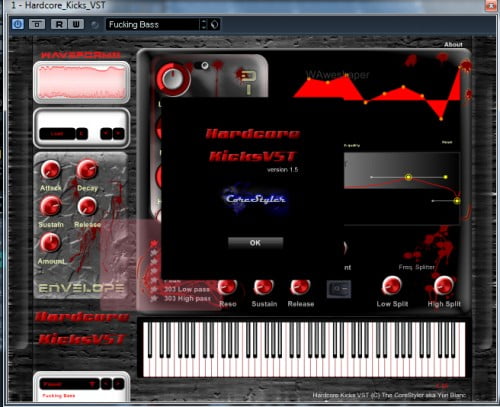Click the Load button under the waveform
The width and height of the screenshot is (500, 407).
pyautogui.click(x=57, y=134)
